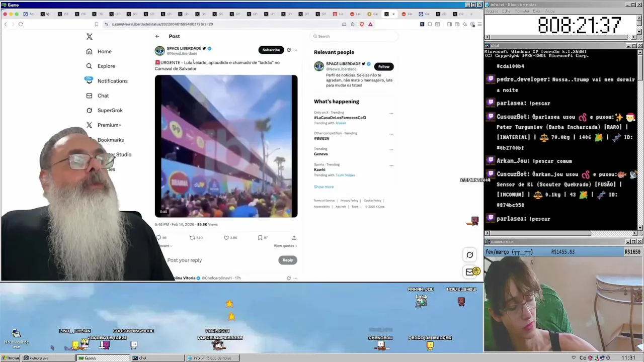Open SPACE LIBERDADE in Relevant people
The image size is (644, 362).
pyautogui.click(x=343, y=64)
